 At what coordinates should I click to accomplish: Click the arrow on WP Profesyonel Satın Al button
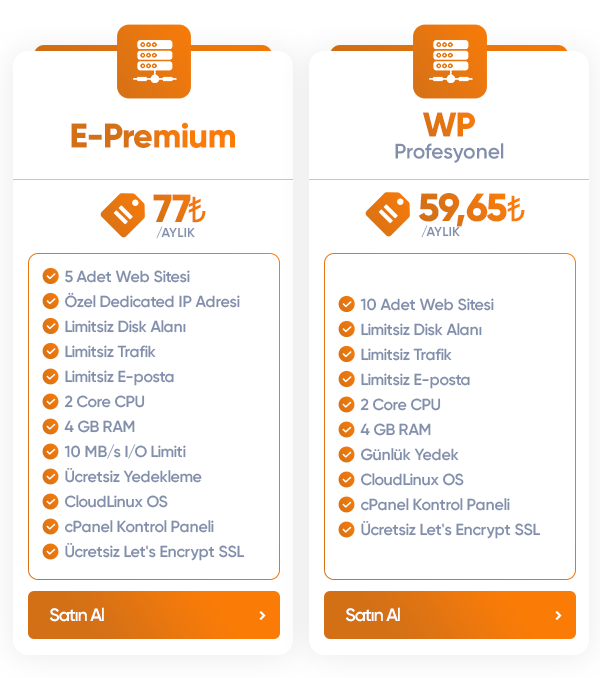tap(559, 615)
